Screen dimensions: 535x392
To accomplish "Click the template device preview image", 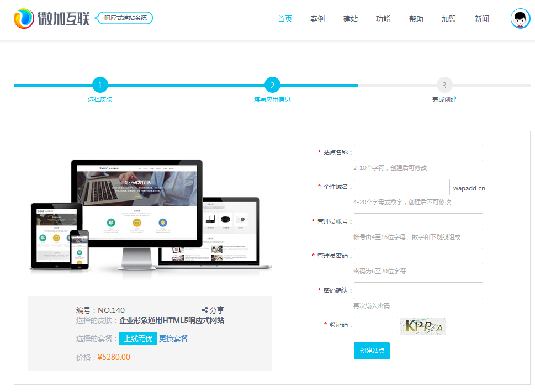I will (x=150, y=214).
